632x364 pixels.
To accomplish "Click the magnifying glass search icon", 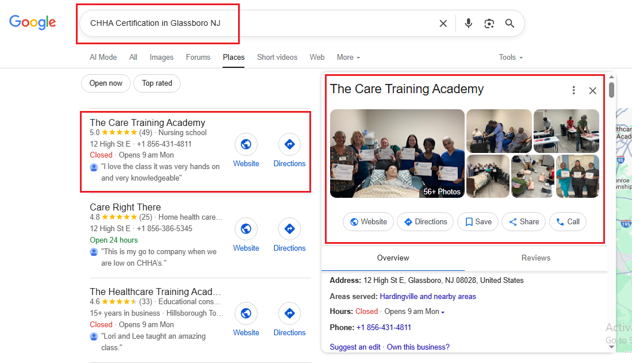I will (x=510, y=24).
